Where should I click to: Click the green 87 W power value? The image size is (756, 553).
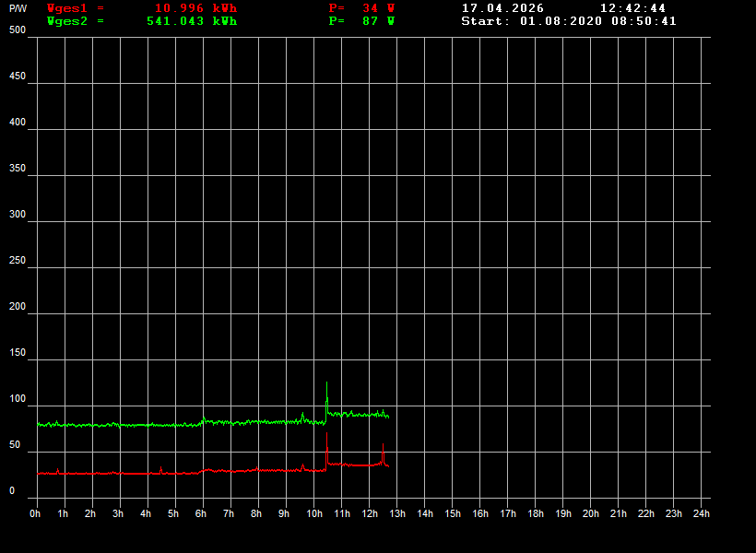[378, 21]
